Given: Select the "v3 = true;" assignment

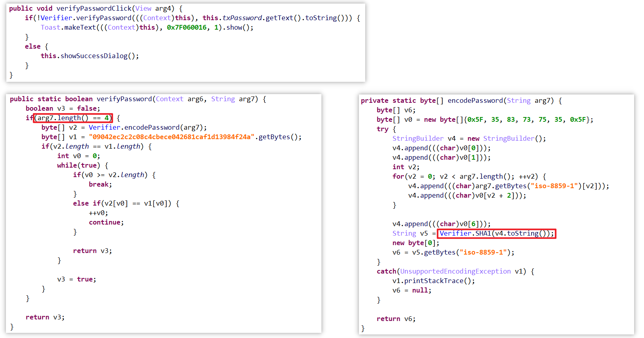Looking at the screenshot, I should [77, 279].
